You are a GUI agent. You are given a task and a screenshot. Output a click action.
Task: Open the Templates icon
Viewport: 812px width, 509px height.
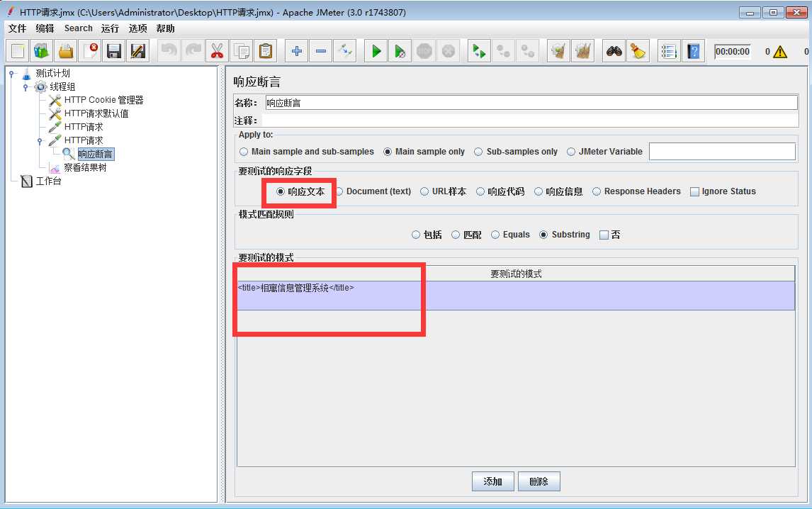click(x=42, y=51)
